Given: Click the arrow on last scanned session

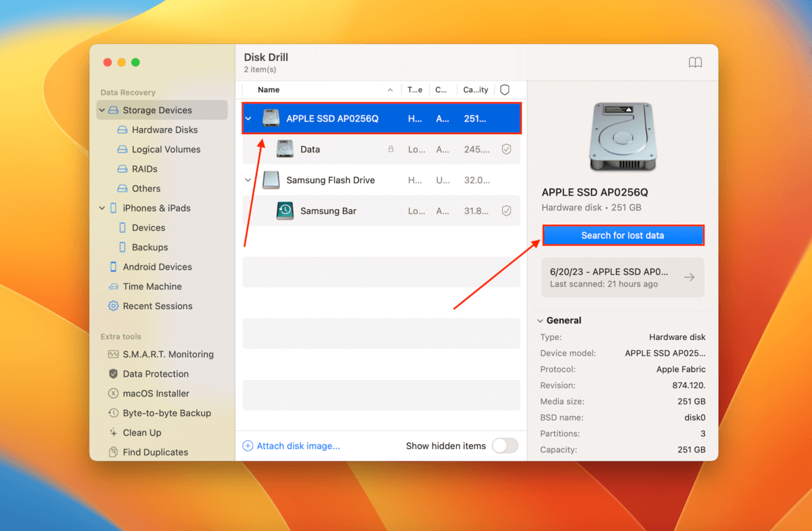Looking at the screenshot, I should coord(689,278).
